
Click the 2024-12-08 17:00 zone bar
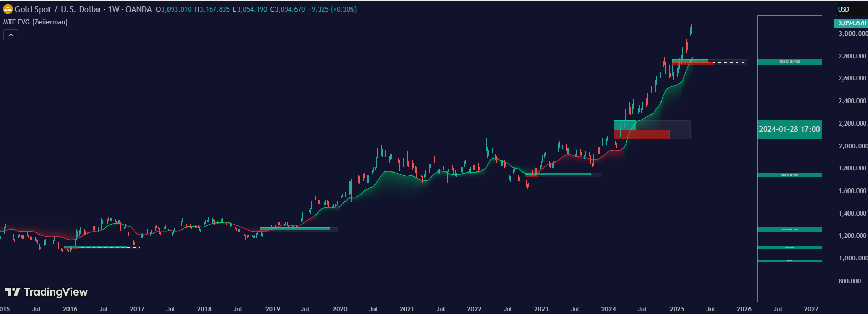(x=790, y=62)
